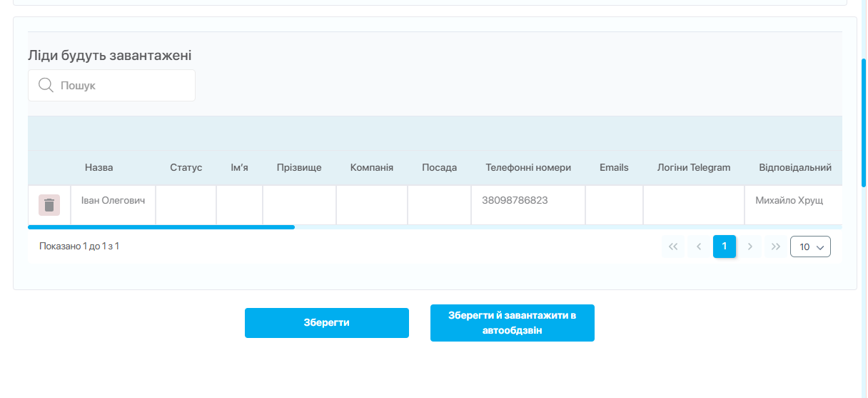Click the Компанія column header
The height and width of the screenshot is (398, 868).
[372, 168]
